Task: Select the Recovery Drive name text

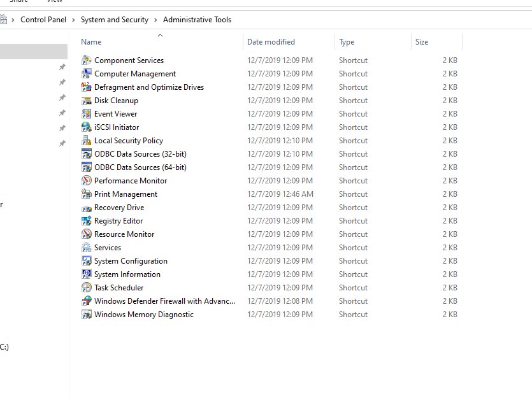Action: point(119,208)
